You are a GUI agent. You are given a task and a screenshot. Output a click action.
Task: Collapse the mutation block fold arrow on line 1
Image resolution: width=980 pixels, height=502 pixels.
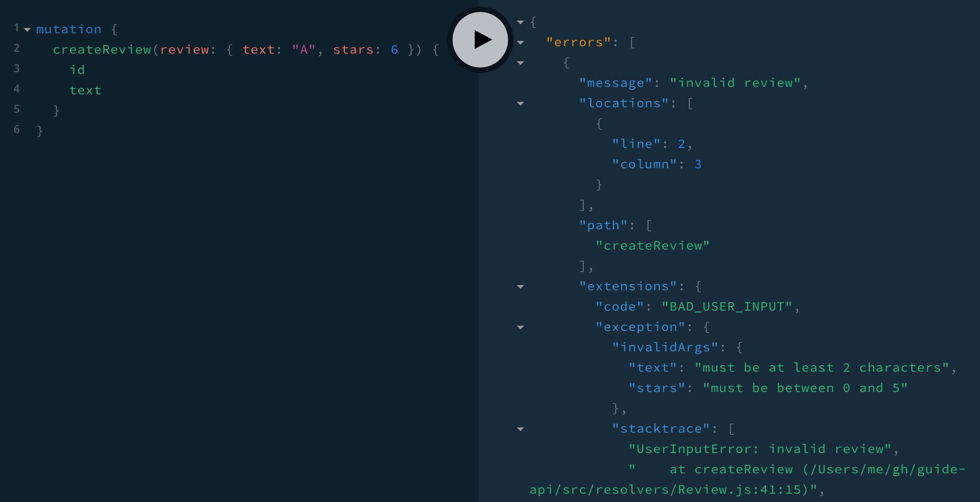click(x=27, y=30)
